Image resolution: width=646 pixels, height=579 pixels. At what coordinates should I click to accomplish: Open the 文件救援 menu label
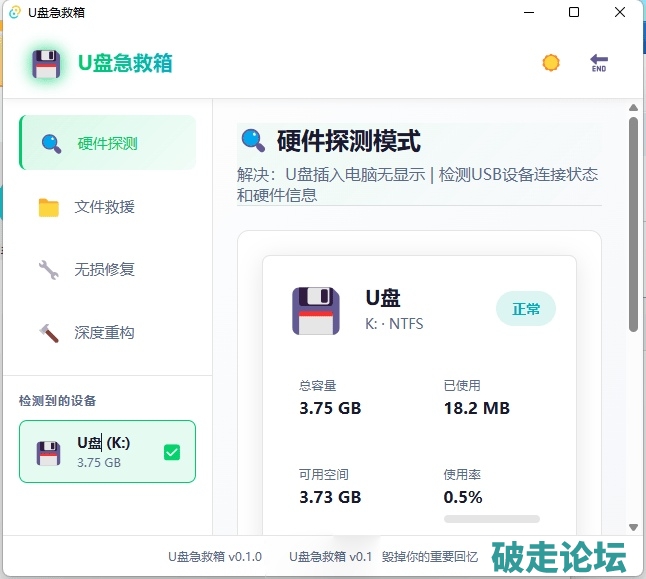[x=104, y=207]
